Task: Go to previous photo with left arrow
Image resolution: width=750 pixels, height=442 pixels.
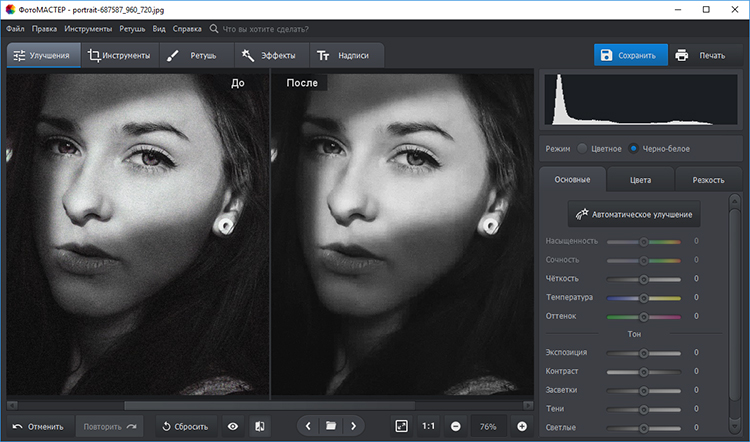Action: pos(308,426)
